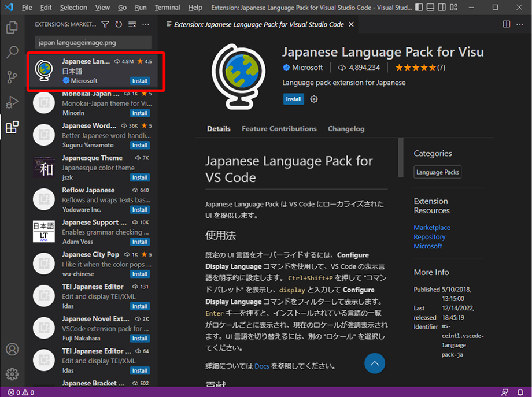Toggle panel layout icon in title bar
The width and height of the screenshot is (532, 397).
(430, 7)
